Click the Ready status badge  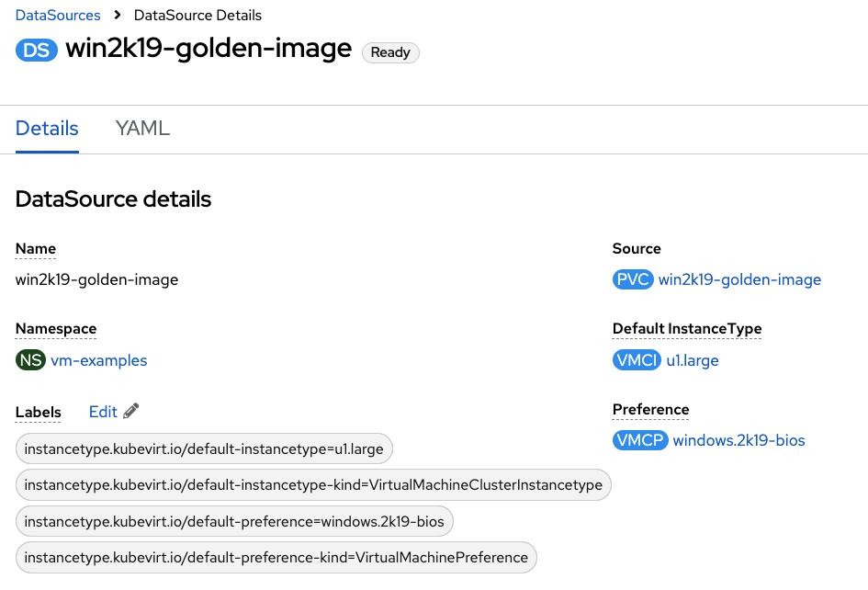[390, 52]
